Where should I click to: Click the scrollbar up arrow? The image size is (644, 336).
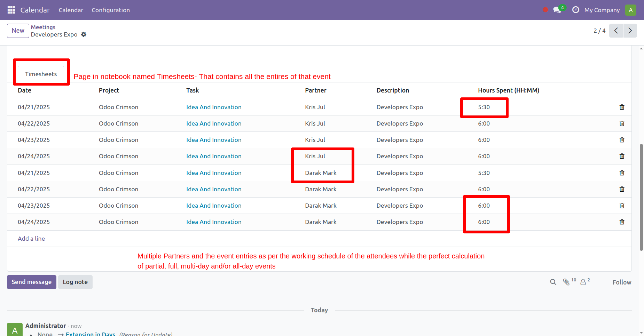click(641, 48)
